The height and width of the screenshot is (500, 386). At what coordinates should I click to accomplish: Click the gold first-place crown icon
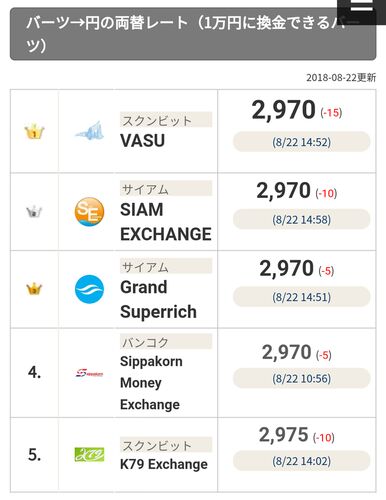pos(34,132)
